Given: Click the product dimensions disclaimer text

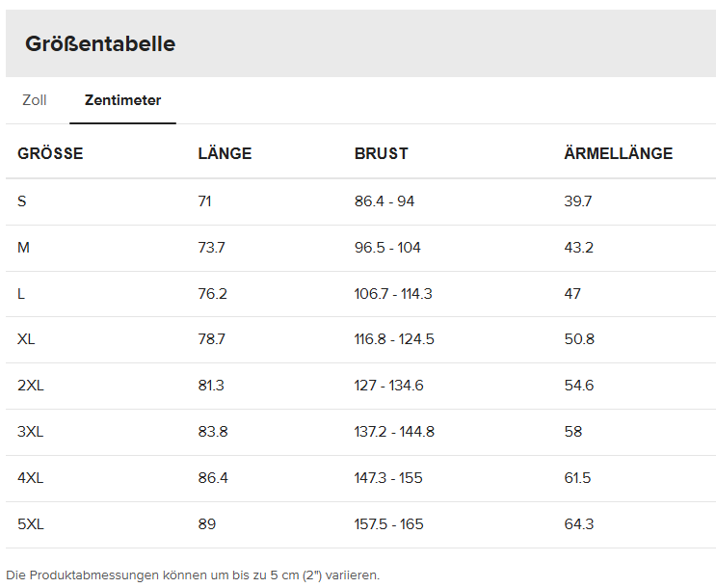Looking at the screenshot, I should pos(193,575).
